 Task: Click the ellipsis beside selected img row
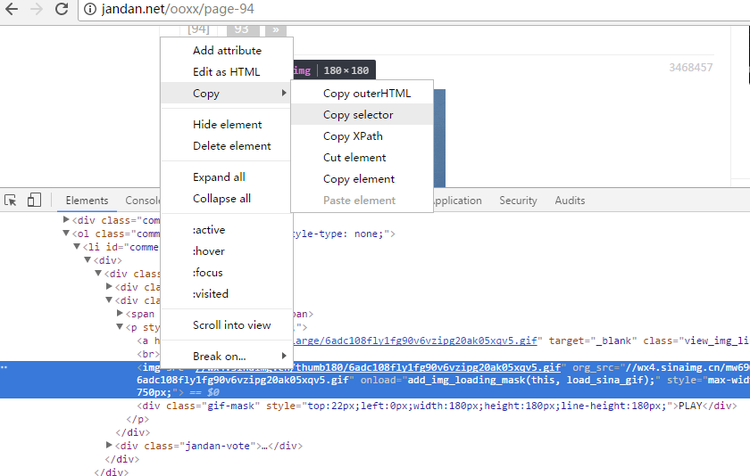click(4, 367)
